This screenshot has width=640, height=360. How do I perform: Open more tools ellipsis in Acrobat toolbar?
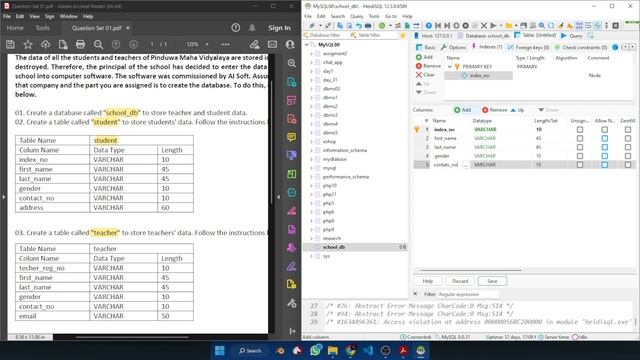coord(225,44)
